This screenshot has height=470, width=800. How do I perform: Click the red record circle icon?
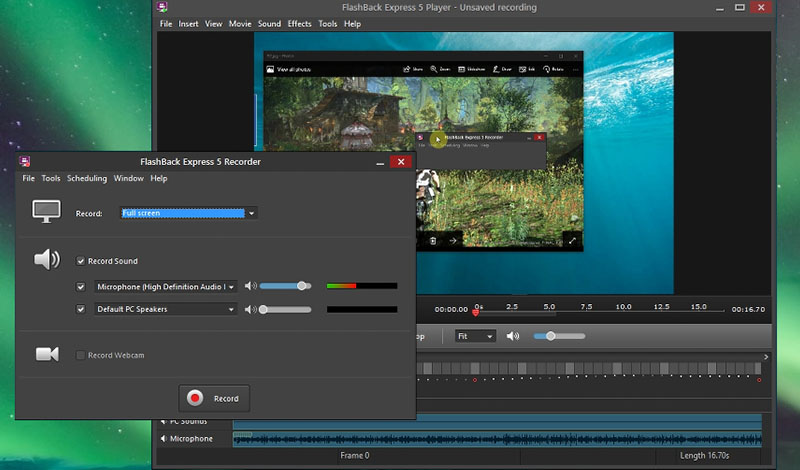click(195, 398)
